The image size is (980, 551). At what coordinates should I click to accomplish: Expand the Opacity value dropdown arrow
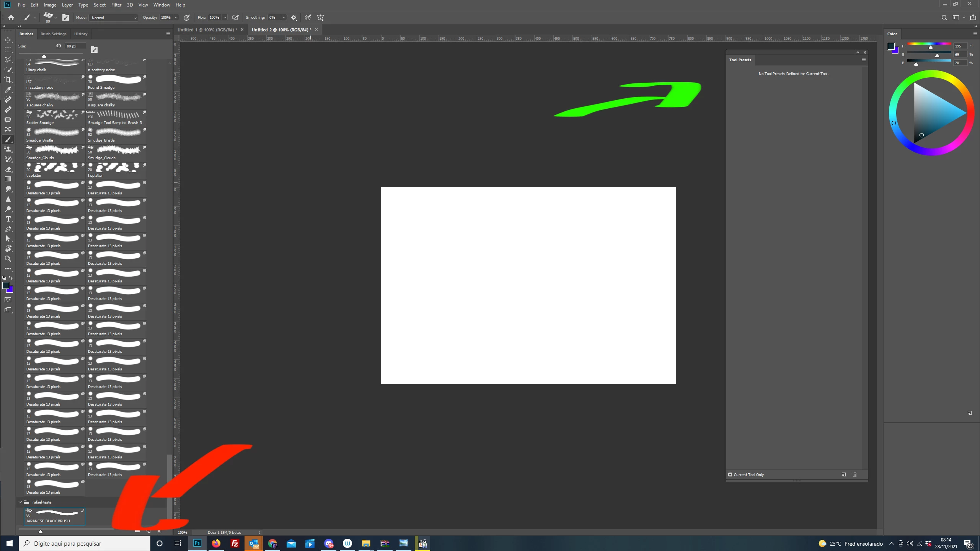tap(176, 18)
